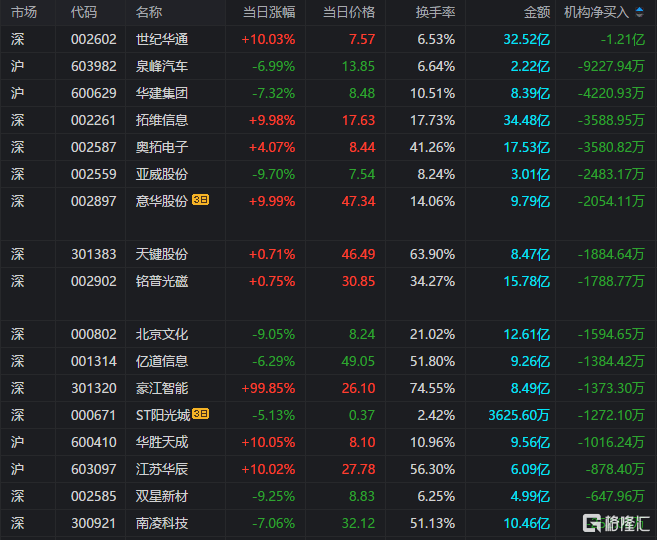Select stock code 300921
657x540 pixels.
(93, 523)
